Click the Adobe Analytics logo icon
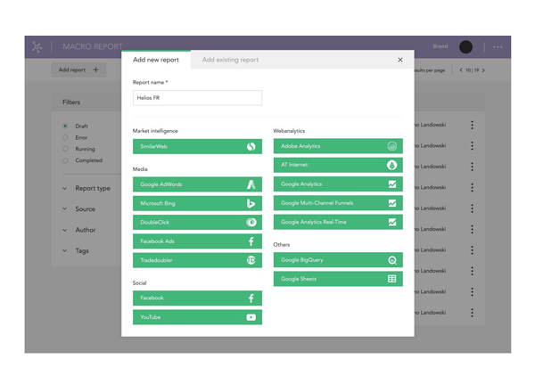Screen dimensions: 535x392 (x=392, y=146)
